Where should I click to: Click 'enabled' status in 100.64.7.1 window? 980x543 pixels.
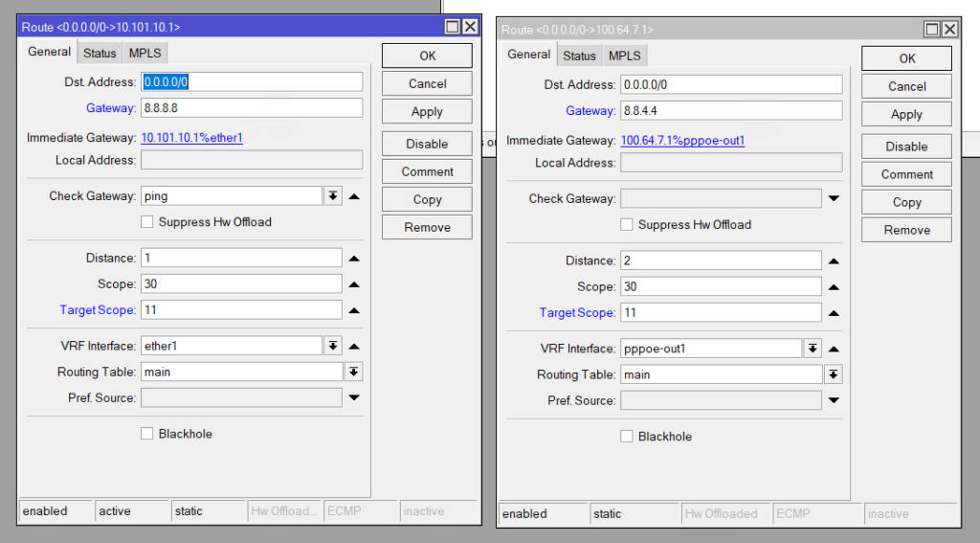544,513
